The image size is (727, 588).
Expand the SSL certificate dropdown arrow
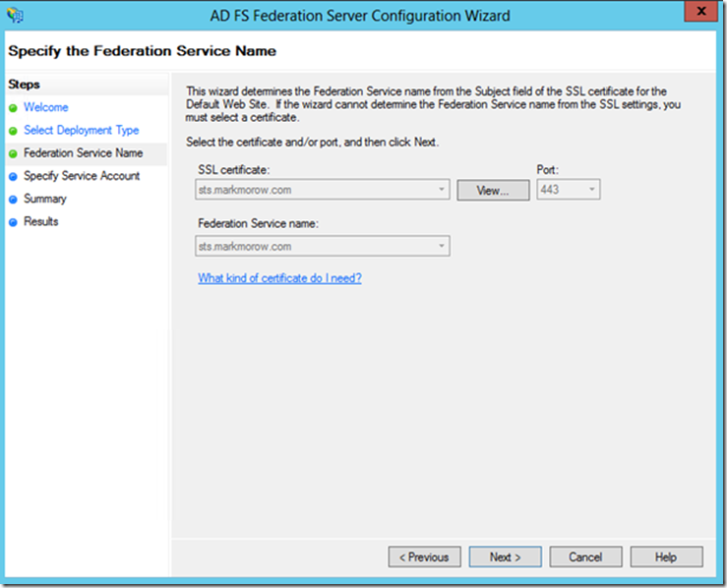coord(442,190)
